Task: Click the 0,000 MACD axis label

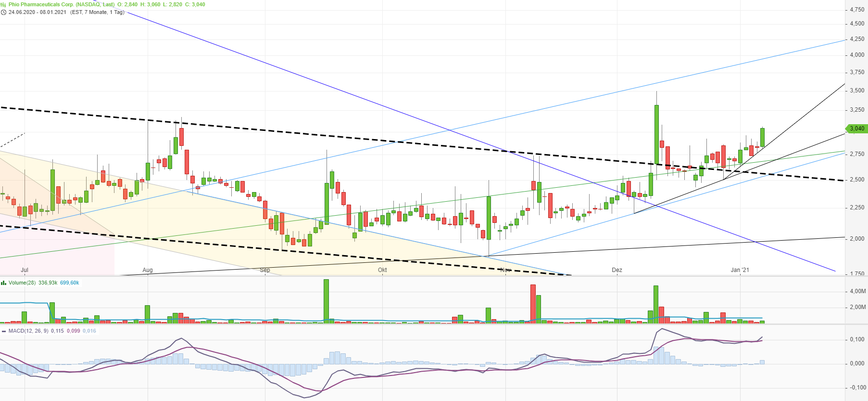Action: point(857,363)
